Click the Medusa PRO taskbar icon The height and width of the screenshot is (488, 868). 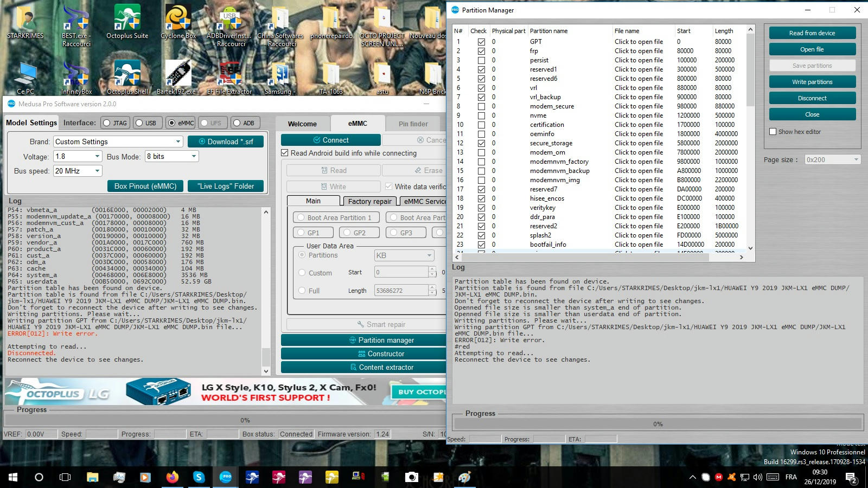pyautogui.click(x=226, y=477)
